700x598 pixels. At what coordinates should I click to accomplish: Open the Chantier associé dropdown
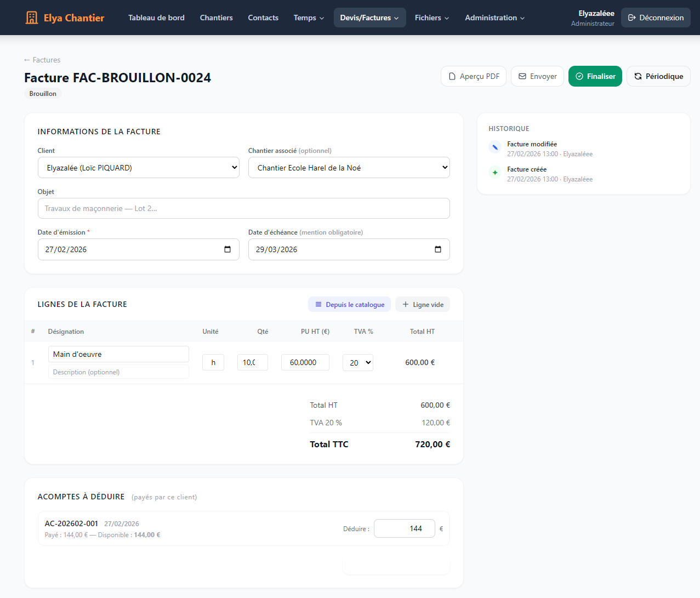349,168
